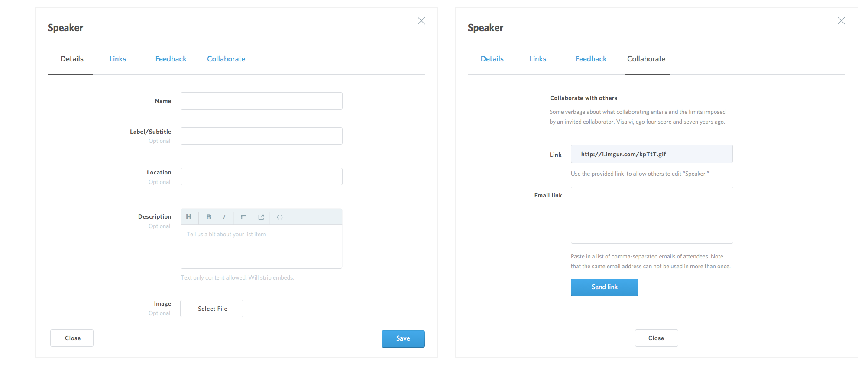Click the Email link text area
Image resolution: width=868 pixels, height=377 pixels.
tap(652, 215)
